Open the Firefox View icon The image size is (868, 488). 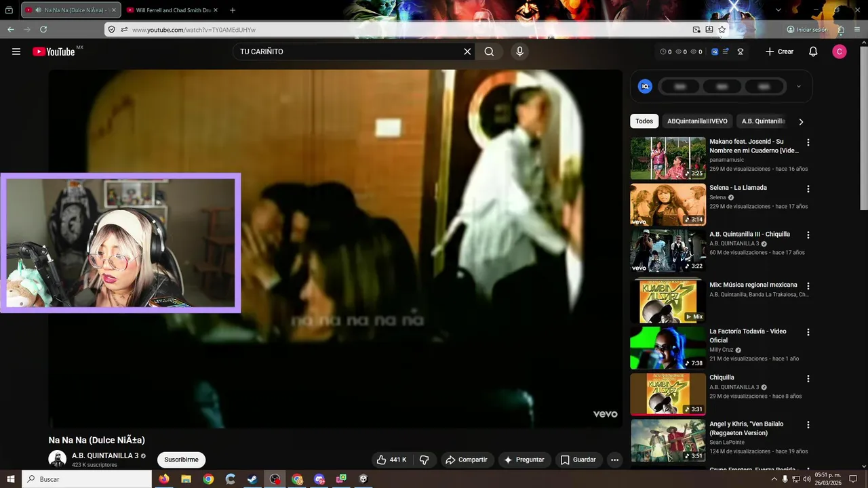pos(9,10)
